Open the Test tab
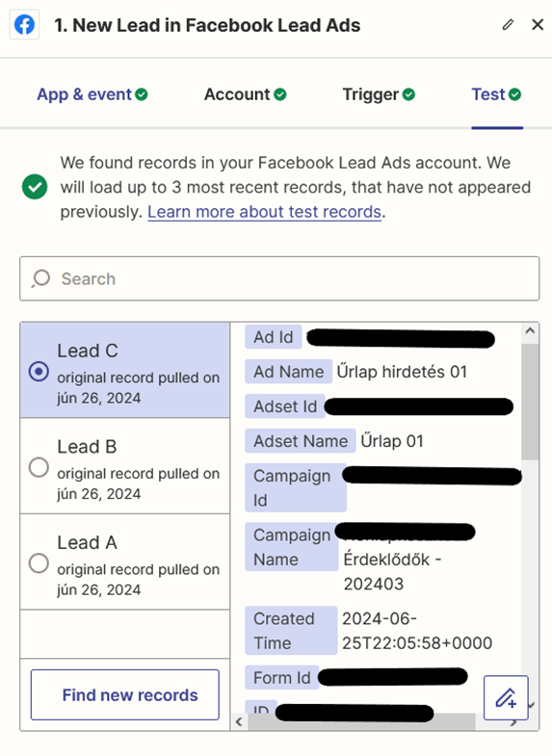This screenshot has height=756, width=552. (x=496, y=94)
